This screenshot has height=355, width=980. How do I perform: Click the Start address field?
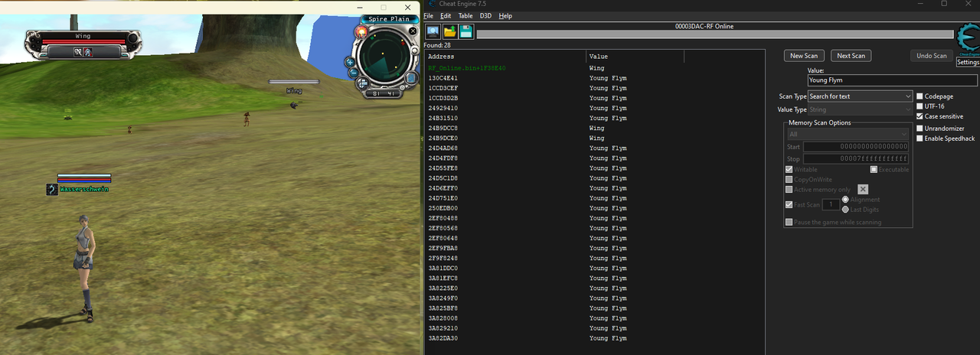[856, 147]
